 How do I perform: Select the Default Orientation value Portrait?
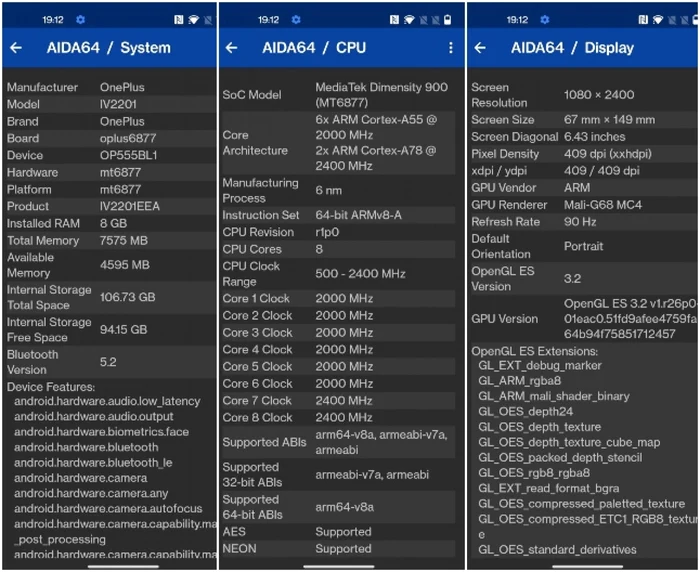click(583, 246)
